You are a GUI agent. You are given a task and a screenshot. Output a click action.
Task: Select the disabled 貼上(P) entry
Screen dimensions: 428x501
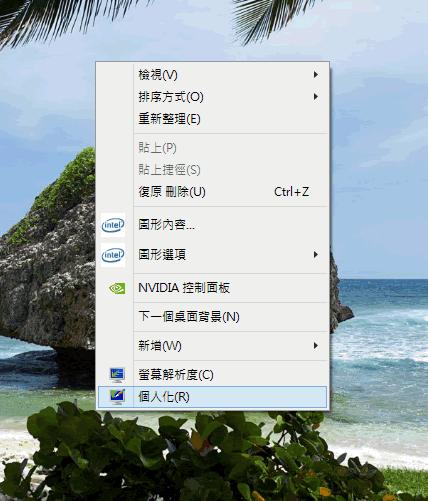click(x=212, y=148)
